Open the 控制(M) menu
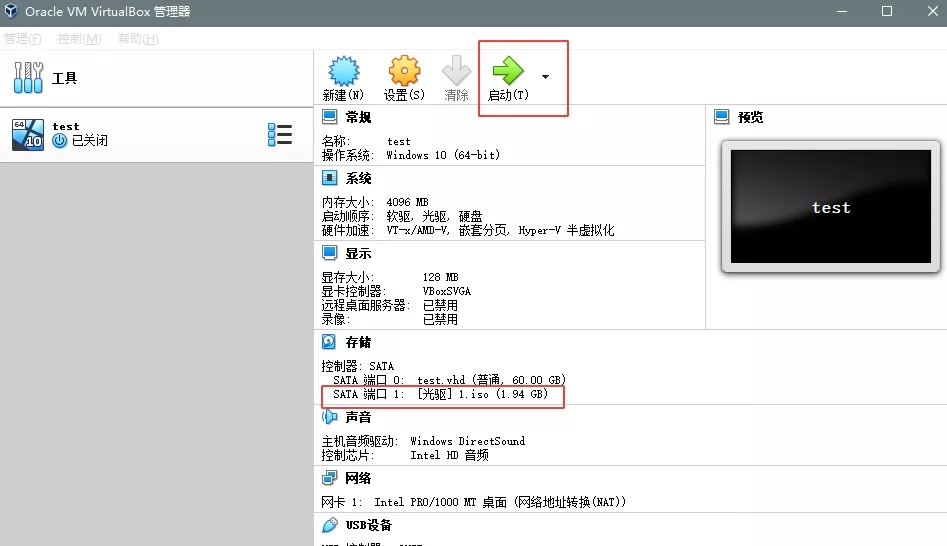The width and height of the screenshot is (947, 546). [79, 39]
